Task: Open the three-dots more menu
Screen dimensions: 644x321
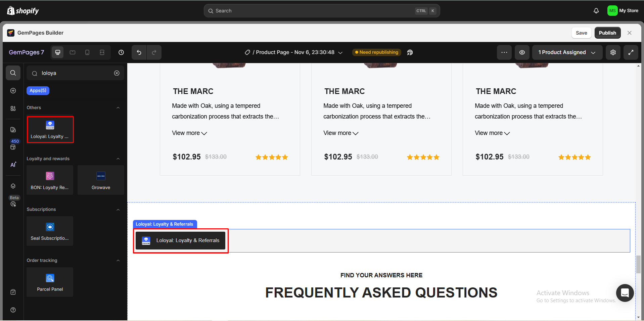Action: pyautogui.click(x=504, y=52)
